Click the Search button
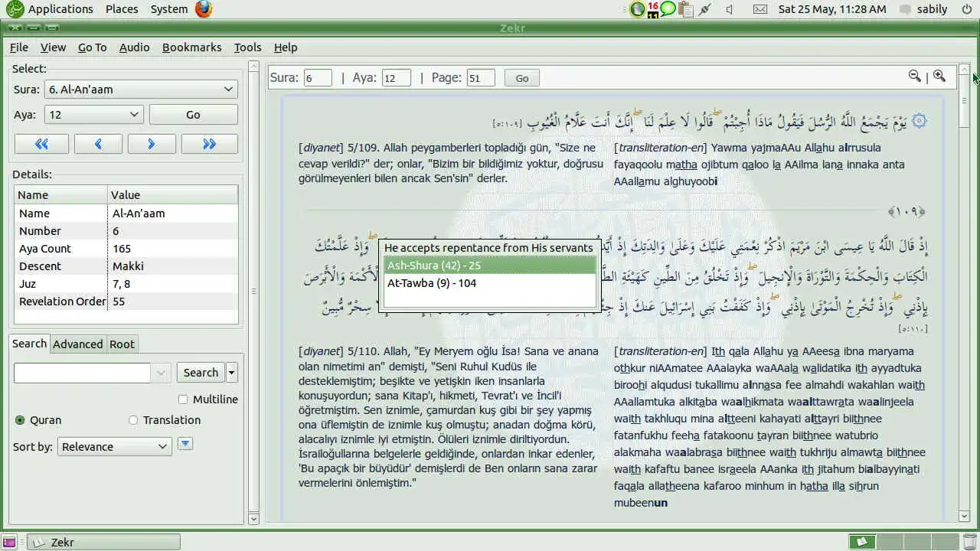 click(x=201, y=373)
